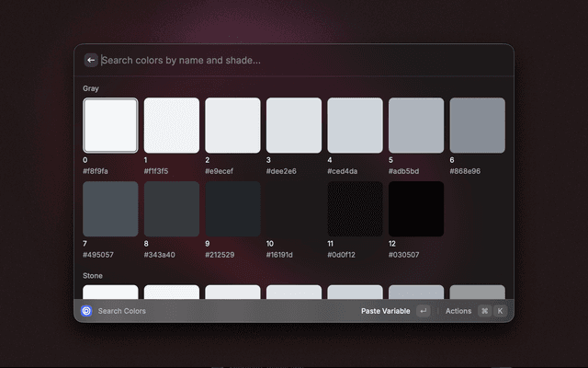Click the Paste Variable action
This screenshot has height=368, width=588.
click(x=386, y=311)
